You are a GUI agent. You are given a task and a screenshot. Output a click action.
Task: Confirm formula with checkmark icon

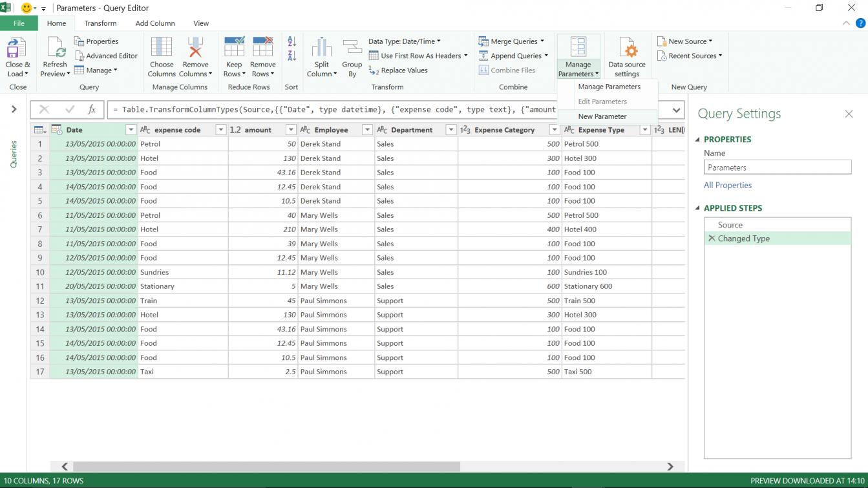click(70, 109)
